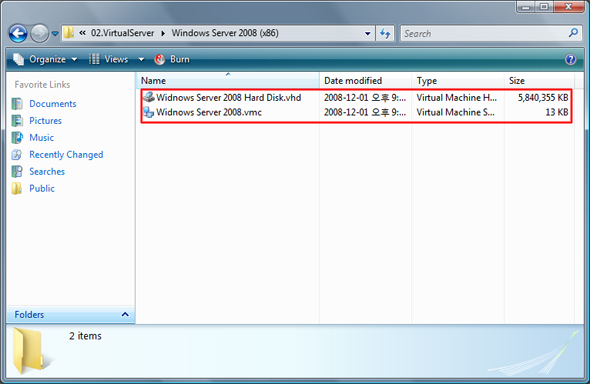
Task: Click the Searches folder icon
Action: (x=17, y=172)
